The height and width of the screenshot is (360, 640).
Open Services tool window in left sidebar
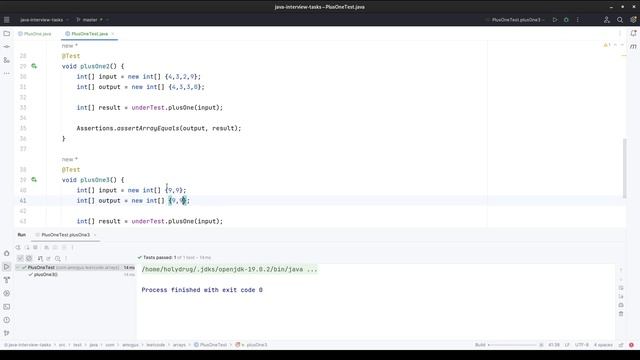(7, 293)
